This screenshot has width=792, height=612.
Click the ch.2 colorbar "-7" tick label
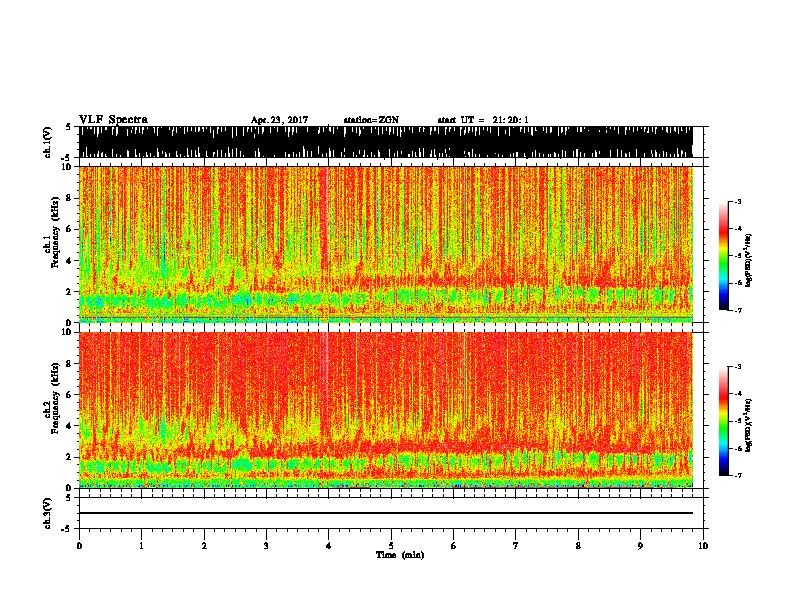[x=738, y=475]
